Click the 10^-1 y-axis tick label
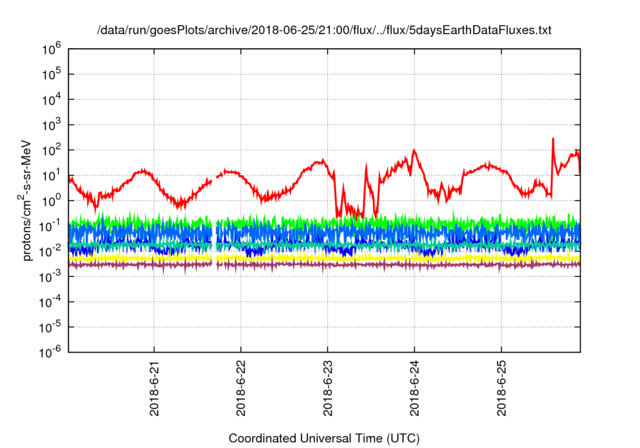This screenshot has height=448, width=640. point(50,226)
